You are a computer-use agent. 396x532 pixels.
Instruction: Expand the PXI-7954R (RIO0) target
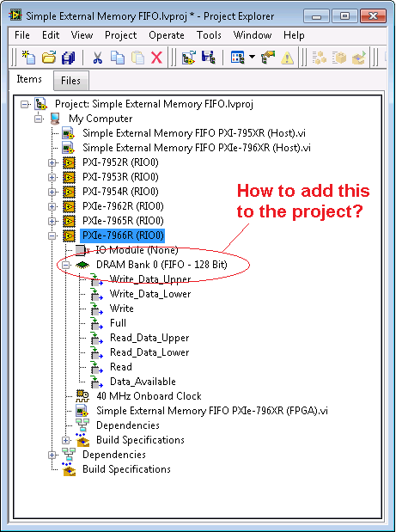(52, 192)
